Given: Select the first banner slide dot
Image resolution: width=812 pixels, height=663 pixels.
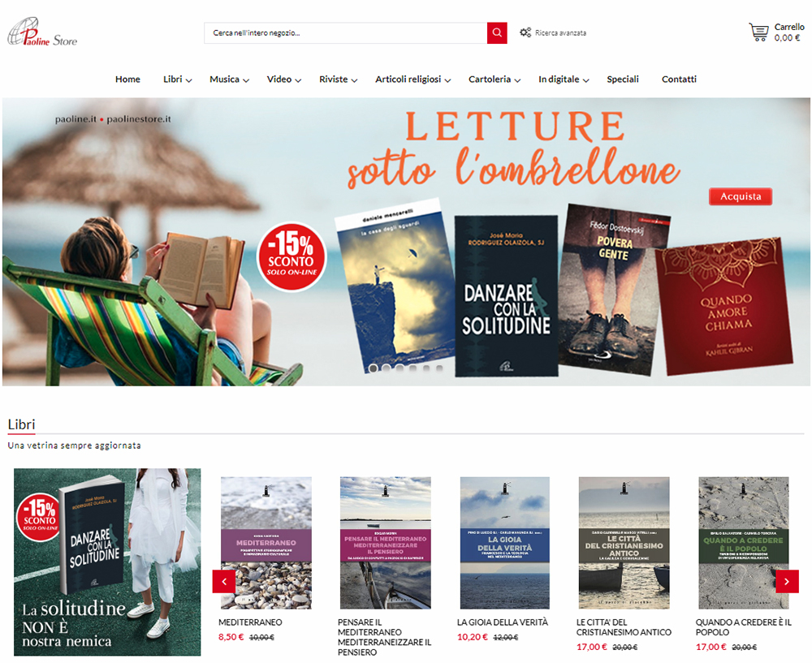Looking at the screenshot, I should [373, 368].
